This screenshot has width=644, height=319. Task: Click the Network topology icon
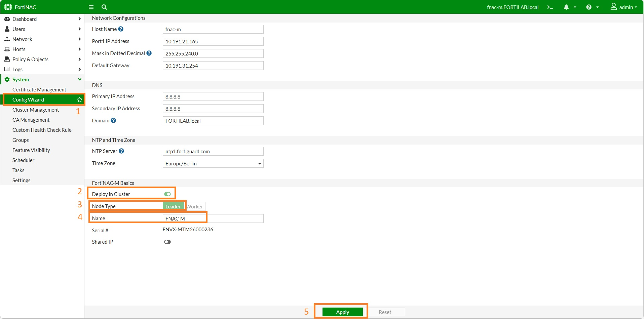point(7,39)
